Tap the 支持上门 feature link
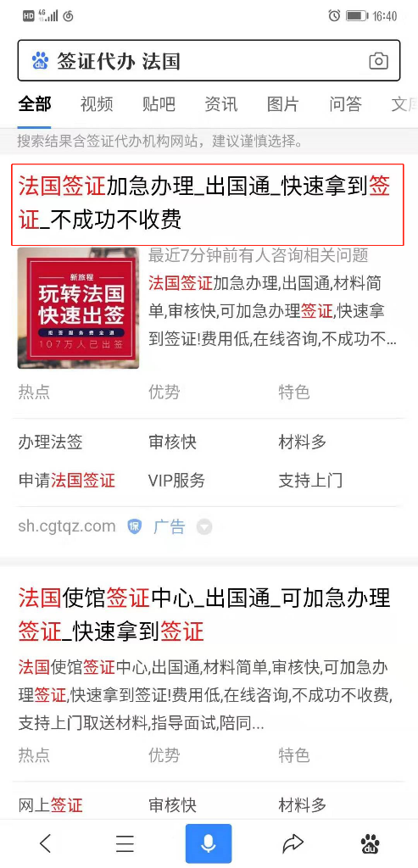This screenshot has width=418, height=868. pyautogui.click(x=310, y=481)
